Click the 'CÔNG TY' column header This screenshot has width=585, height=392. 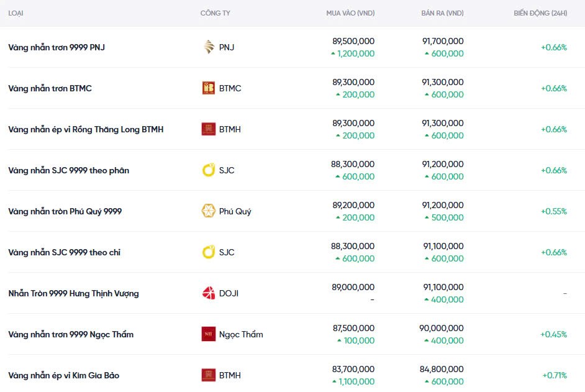click(x=215, y=13)
